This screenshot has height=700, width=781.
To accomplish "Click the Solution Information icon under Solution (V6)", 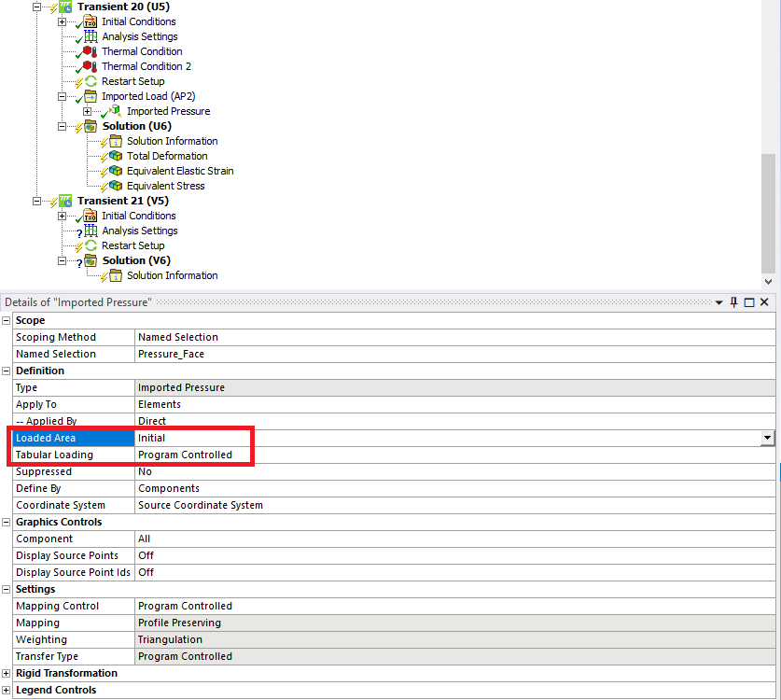I will click(116, 275).
